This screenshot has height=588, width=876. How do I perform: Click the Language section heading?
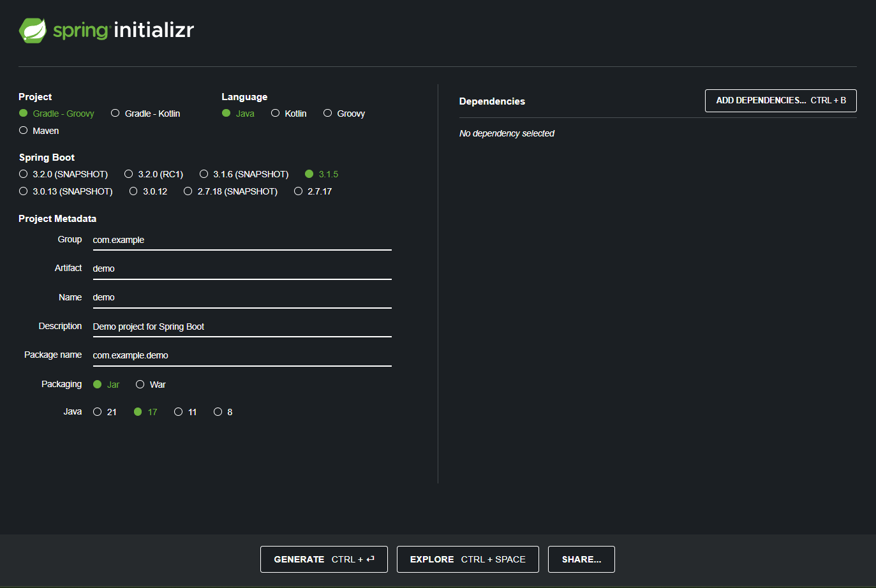244,97
